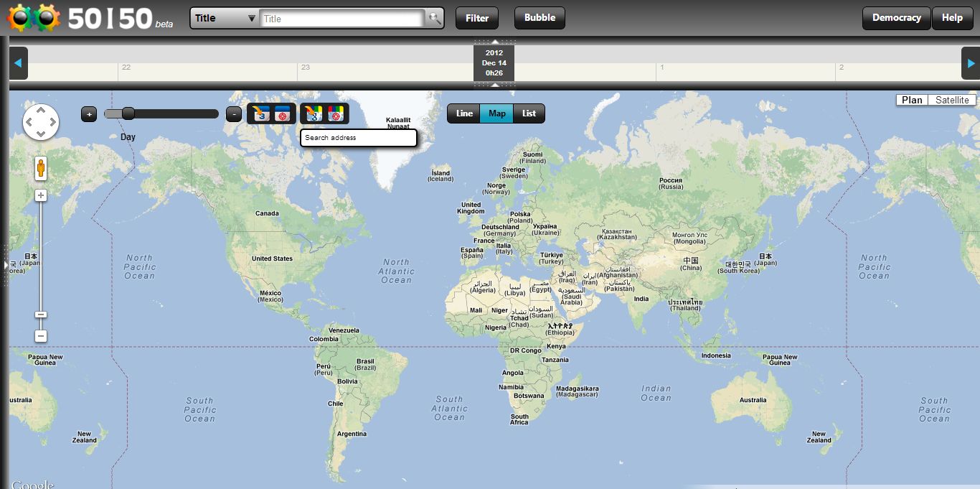Click the map zoom in plus button

tap(41, 195)
